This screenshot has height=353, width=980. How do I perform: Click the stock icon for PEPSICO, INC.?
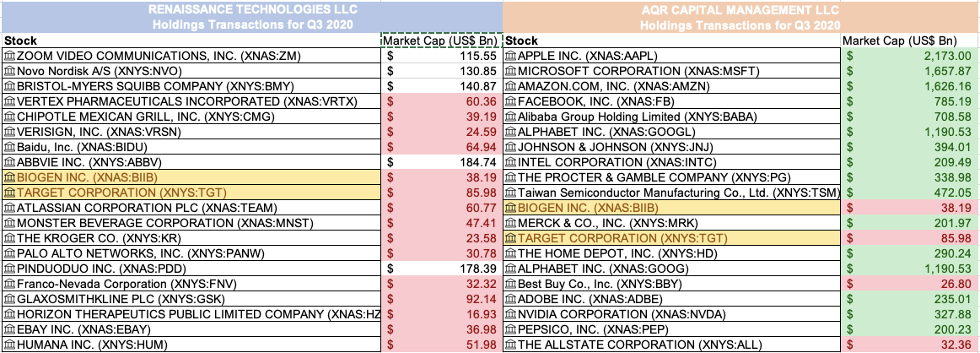[x=510, y=329]
